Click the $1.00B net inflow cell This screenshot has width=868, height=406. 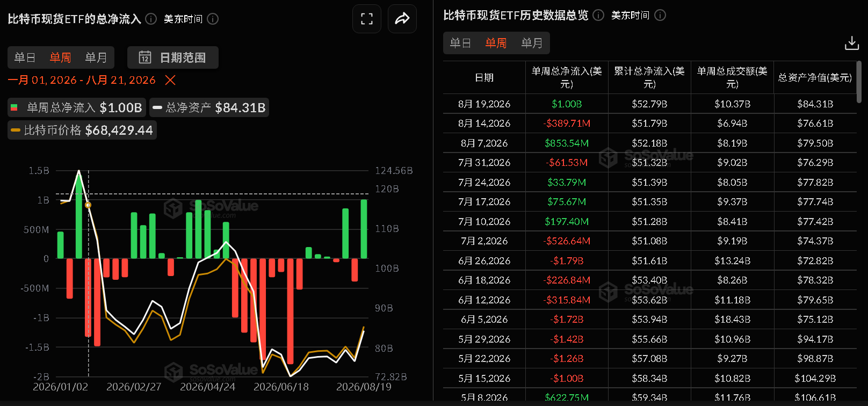pos(567,104)
